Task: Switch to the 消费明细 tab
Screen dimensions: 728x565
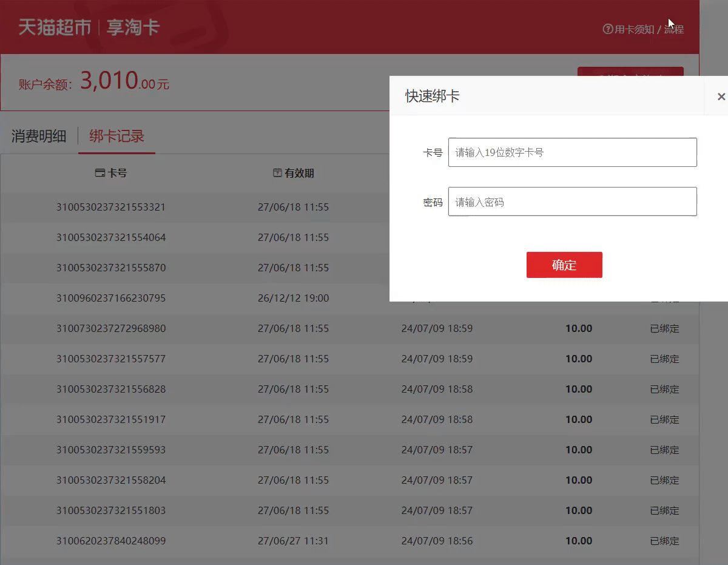Action: click(x=39, y=136)
